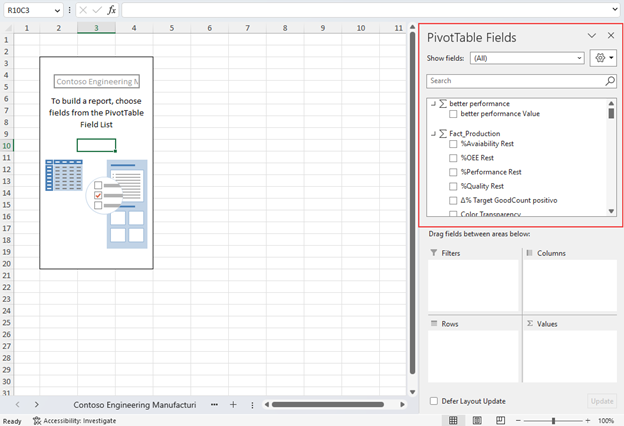Click the Select All corner button
The image size is (624, 426).
(6, 28)
